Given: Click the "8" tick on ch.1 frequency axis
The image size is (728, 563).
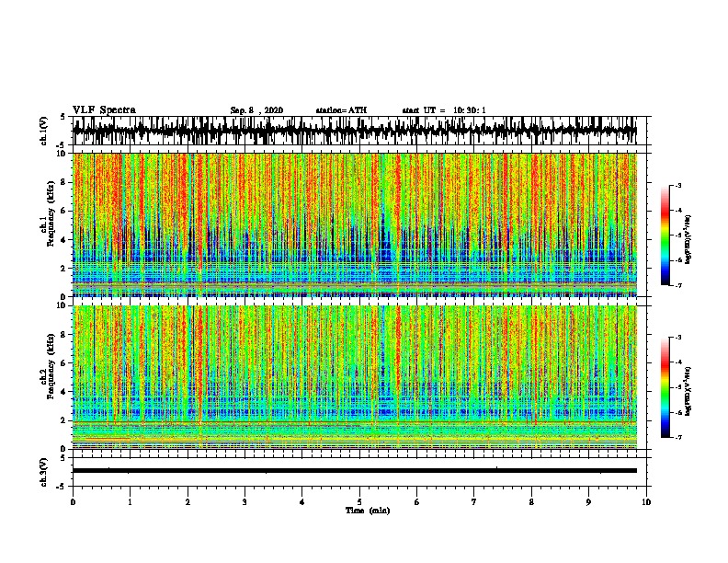Looking at the screenshot, I should tap(64, 182).
